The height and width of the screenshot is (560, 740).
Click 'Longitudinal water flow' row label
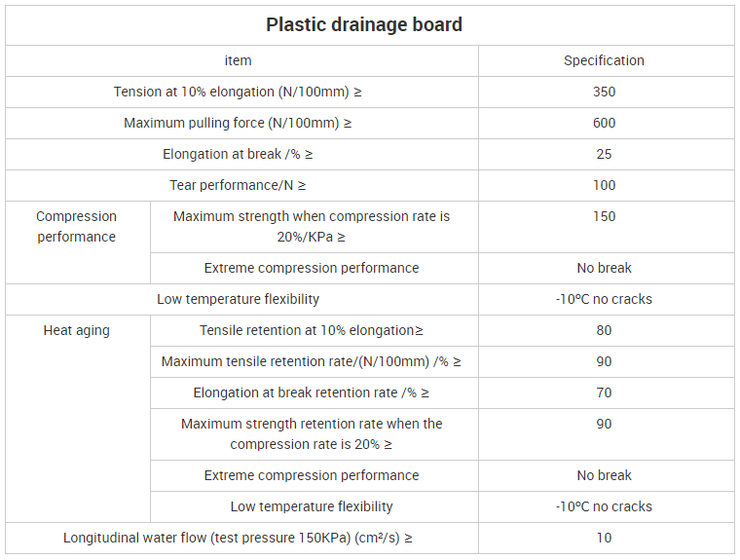tap(238, 538)
